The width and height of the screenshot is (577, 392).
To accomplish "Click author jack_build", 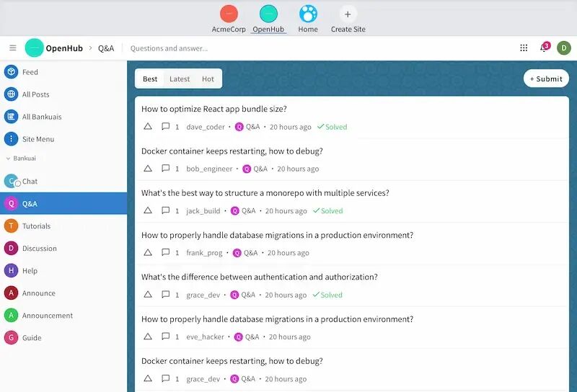I will (203, 210).
